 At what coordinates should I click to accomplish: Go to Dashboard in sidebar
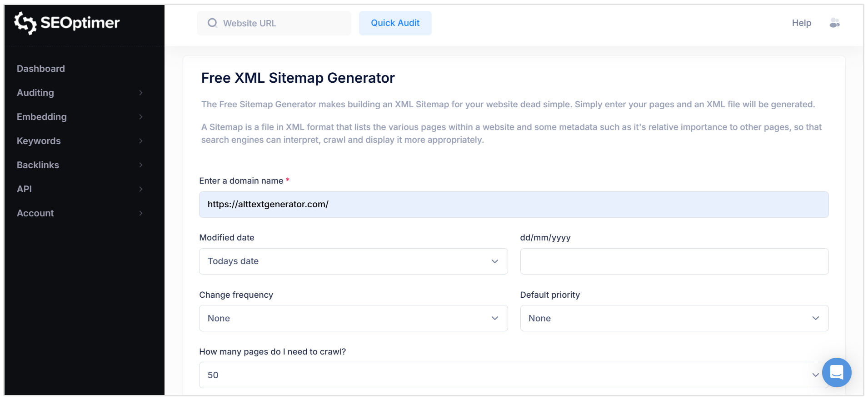click(41, 69)
